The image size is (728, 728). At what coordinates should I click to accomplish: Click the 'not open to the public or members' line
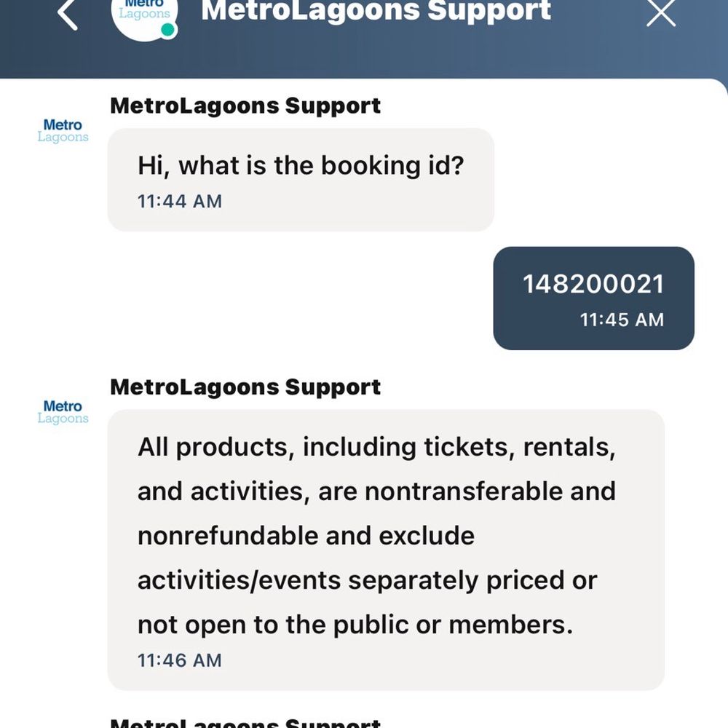click(355, 625)
